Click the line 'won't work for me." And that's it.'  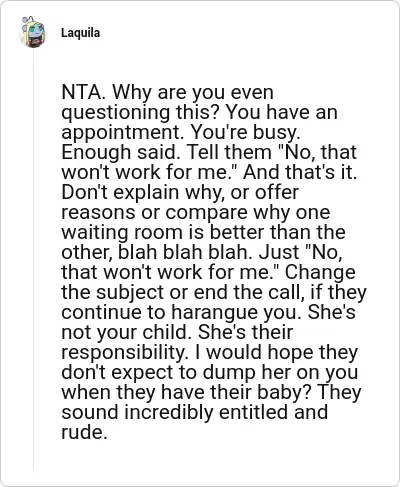tap(209, 172)
